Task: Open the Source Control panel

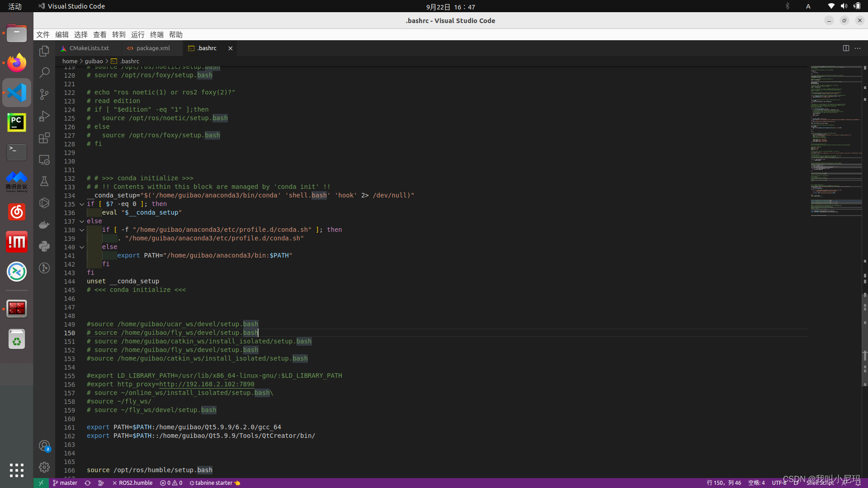Action: [44, 94]
